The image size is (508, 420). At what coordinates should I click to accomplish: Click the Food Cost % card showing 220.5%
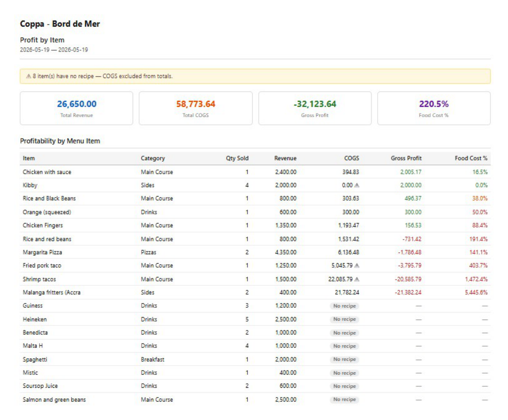(434, 108)
